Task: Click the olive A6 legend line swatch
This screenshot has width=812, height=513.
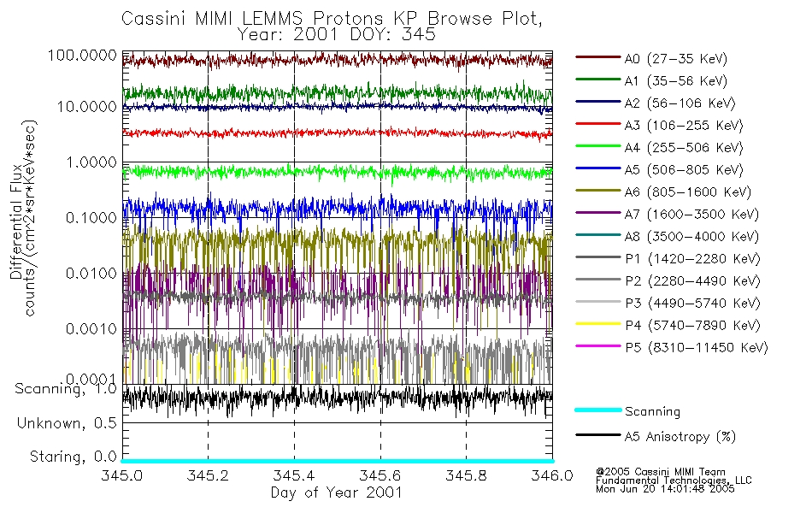Action: point(597,190)
